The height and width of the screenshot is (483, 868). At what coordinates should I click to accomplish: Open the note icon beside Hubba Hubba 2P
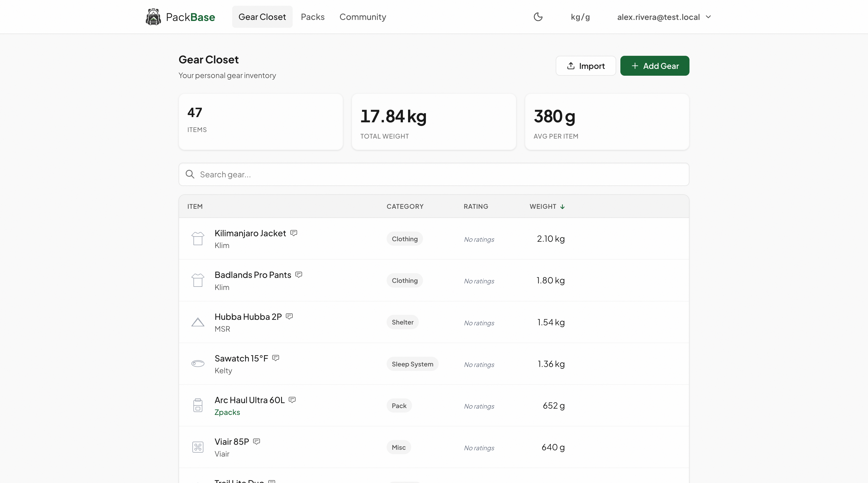point(290,316)
